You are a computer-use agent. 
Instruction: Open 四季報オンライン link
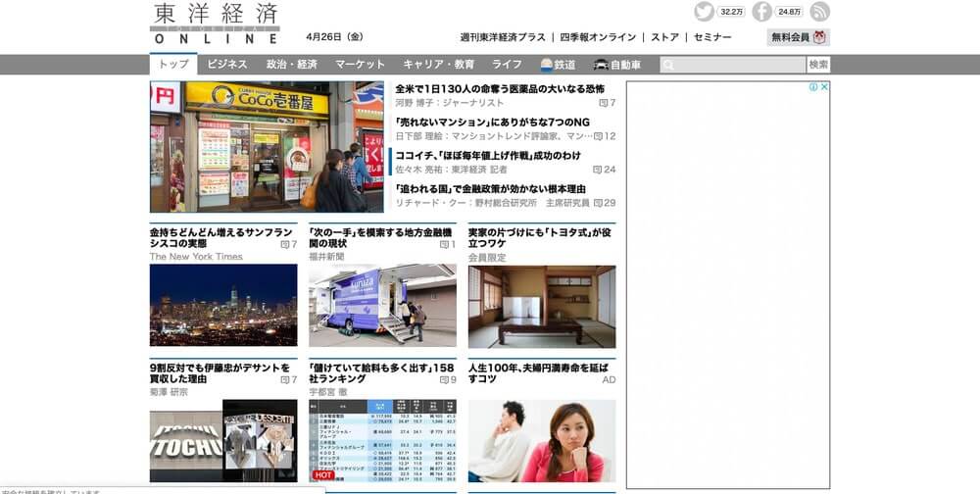tap(598, 37)
